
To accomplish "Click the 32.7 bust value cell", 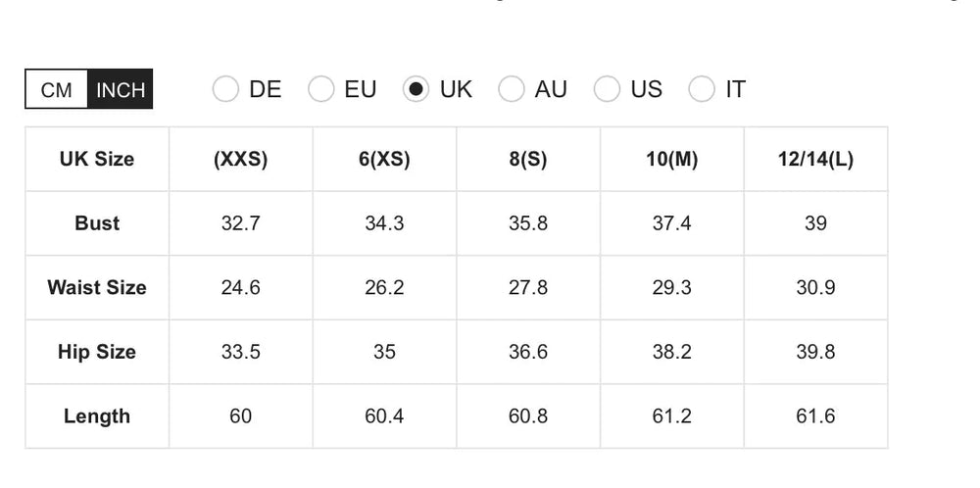I will (x=241, y=223).
